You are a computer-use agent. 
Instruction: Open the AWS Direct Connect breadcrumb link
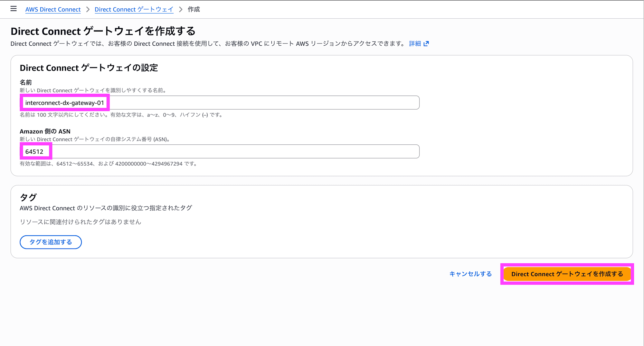pos(53,9)
